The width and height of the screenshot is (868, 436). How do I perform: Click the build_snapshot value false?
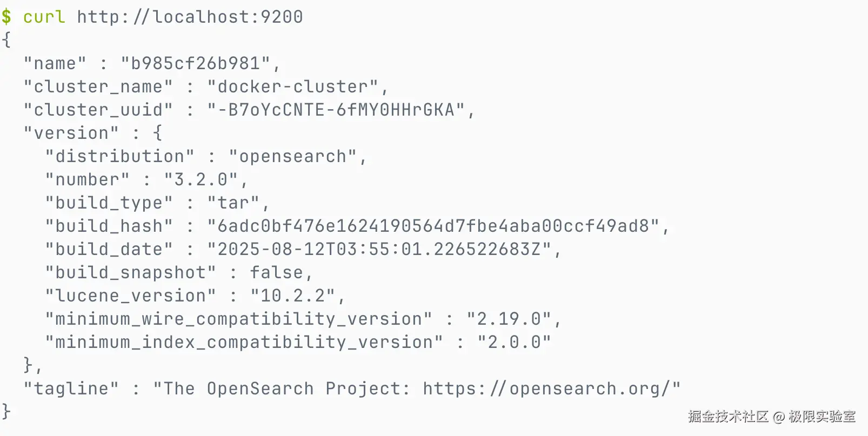tap(276, 272)
